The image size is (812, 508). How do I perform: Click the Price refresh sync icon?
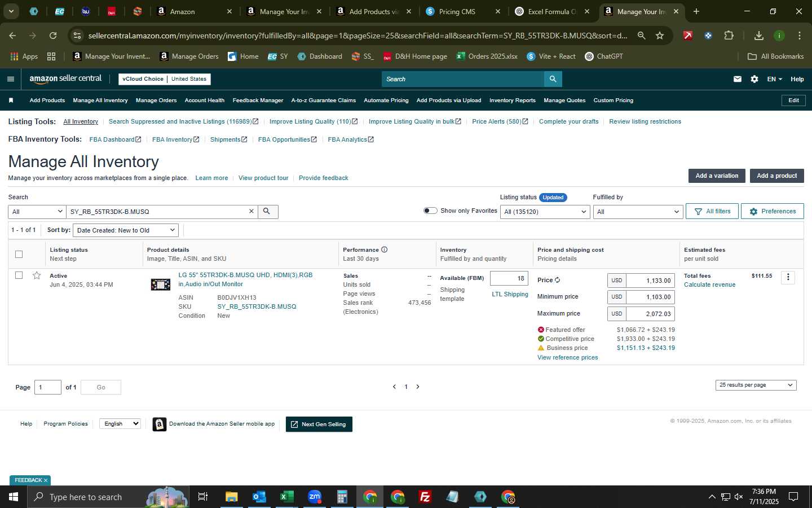click(x=557, y=280)
